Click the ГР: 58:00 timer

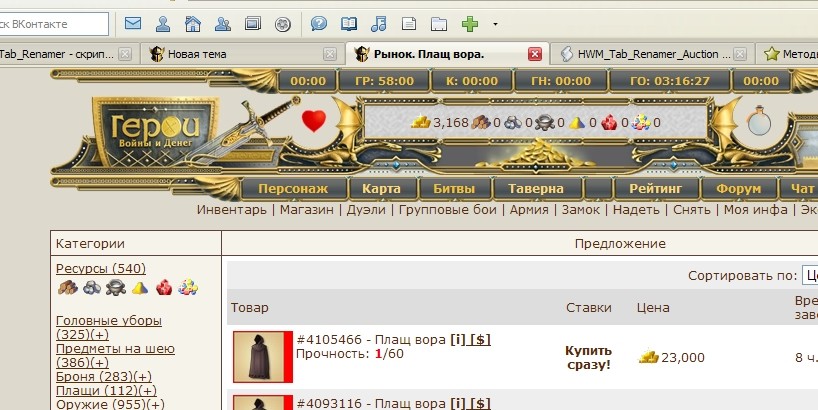[x=384, y=81]
